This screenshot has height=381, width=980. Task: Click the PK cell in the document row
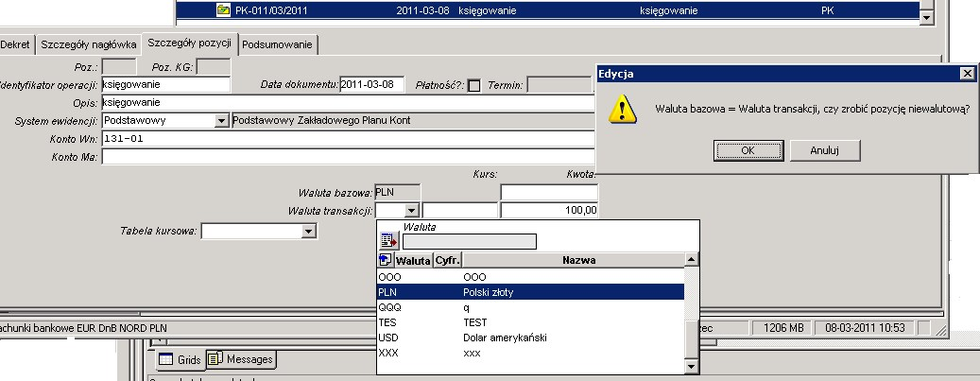(828, 10)
